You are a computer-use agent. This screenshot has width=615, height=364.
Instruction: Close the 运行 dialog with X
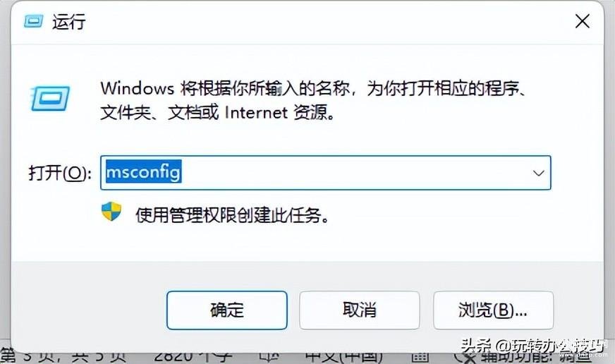coord(583,20)
